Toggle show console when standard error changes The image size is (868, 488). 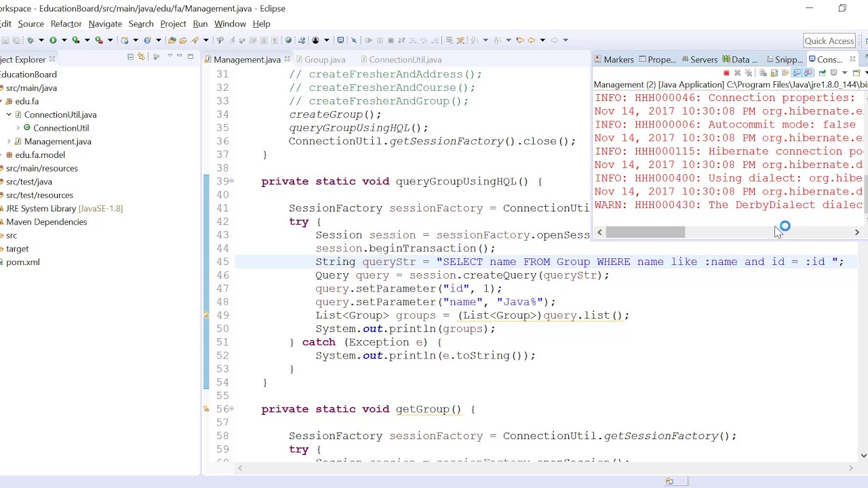(x=808, y=73)
